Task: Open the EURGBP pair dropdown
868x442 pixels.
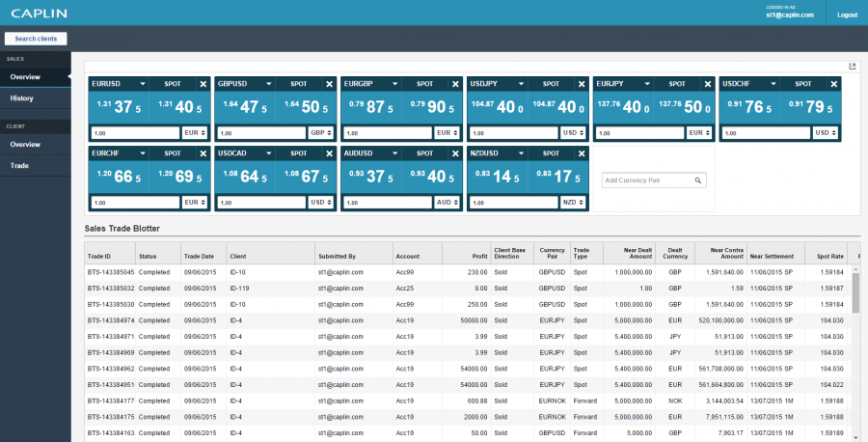Action: point(394,84)
